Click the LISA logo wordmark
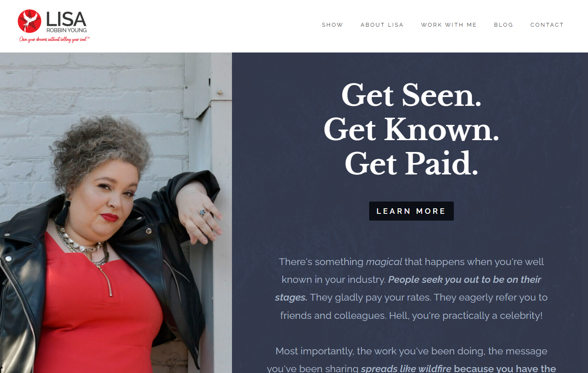The height and width of the screenshot is (373, 588). pyautogui.click(x=66, y=19)
